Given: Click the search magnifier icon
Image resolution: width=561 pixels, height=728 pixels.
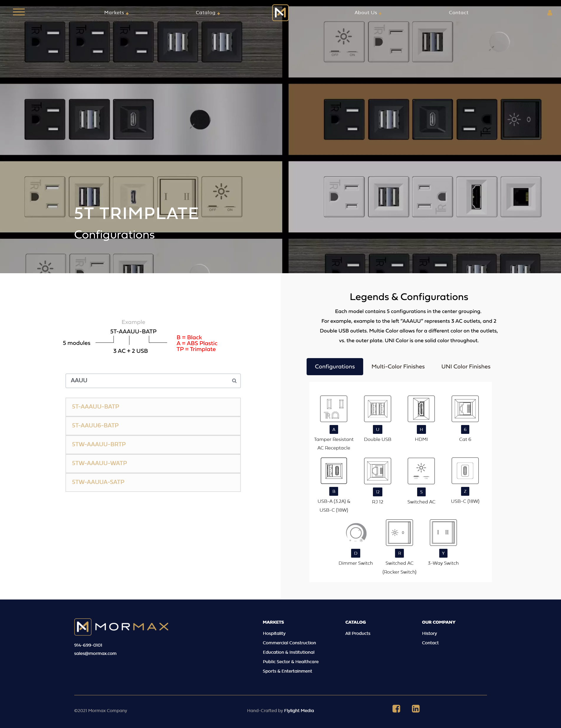Looking at the screenshot, I should click(234, 381).
